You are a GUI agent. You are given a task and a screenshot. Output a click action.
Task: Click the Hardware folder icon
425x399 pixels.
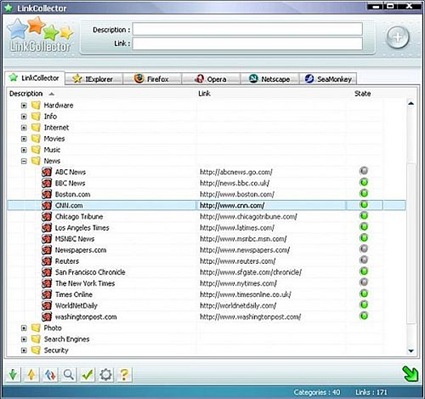pos(36,105)
